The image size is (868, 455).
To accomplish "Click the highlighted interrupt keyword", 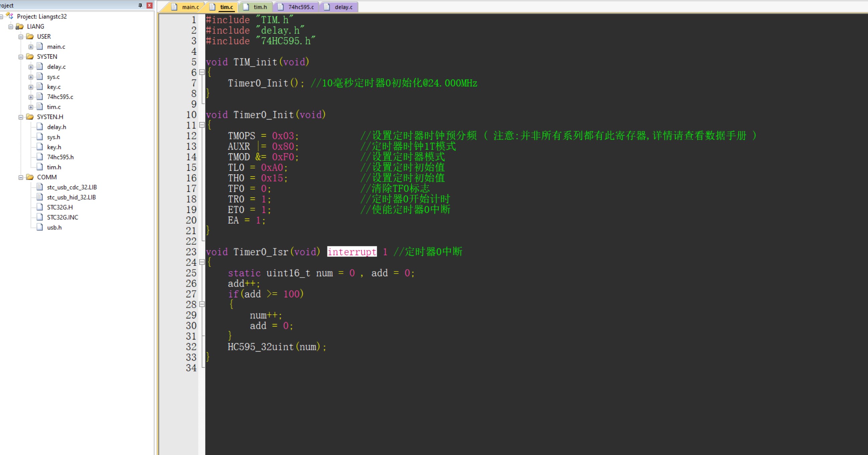I will [x=352, y=252].
